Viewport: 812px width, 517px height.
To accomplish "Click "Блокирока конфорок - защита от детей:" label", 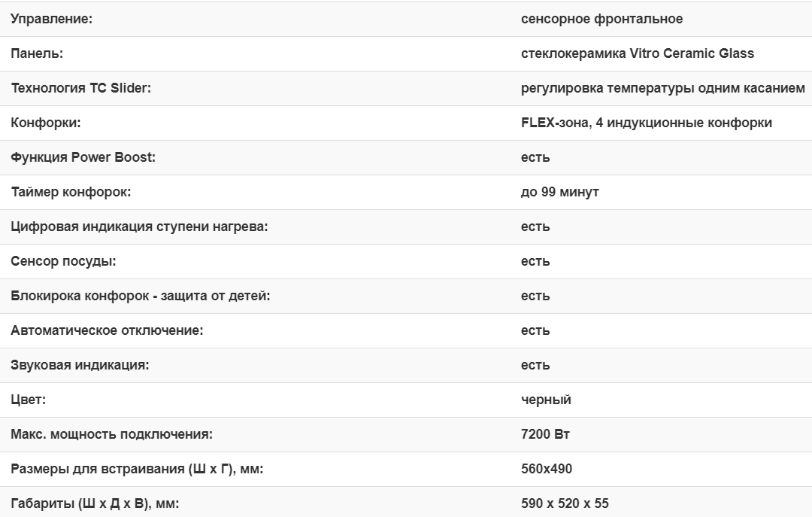I will tap(141, 296).
